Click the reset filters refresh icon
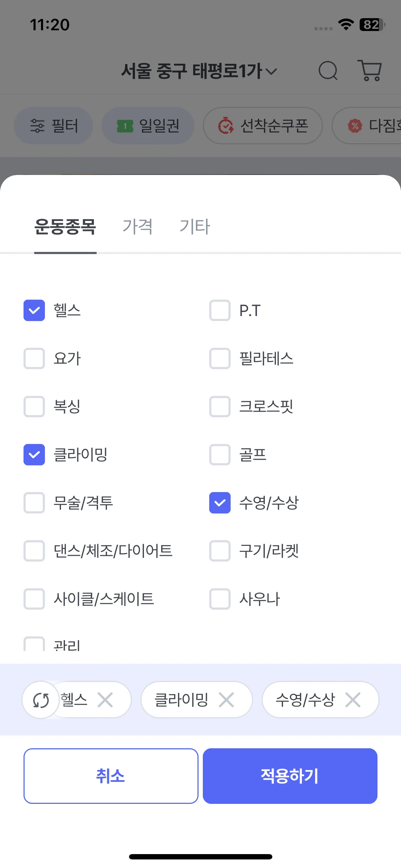Screen dimensions: 401x868 [x=41, y=700]
